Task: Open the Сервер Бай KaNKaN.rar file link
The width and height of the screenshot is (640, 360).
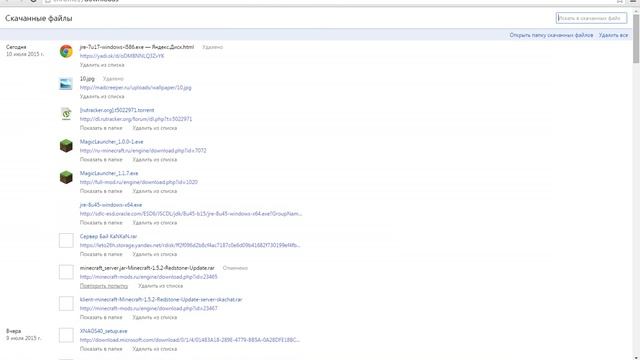Action: pos(109,236)
